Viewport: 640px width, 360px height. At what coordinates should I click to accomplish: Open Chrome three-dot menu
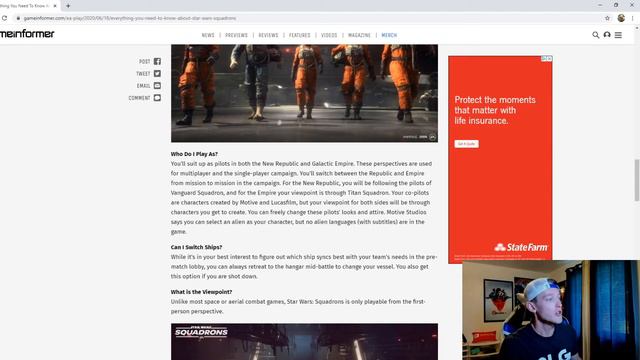633,18
